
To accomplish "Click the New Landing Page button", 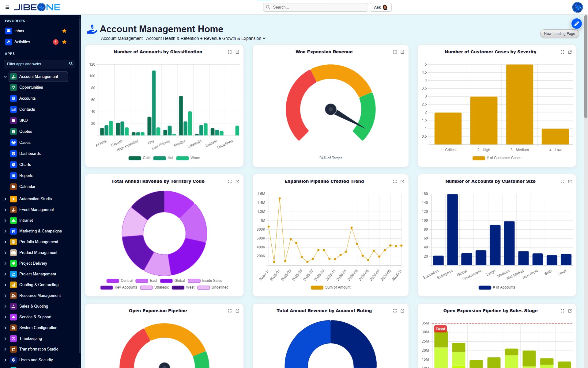I will pos(559,34).
